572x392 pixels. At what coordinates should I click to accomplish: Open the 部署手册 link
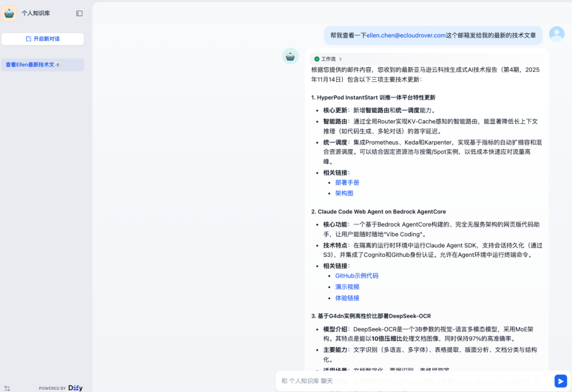point(347,182)
